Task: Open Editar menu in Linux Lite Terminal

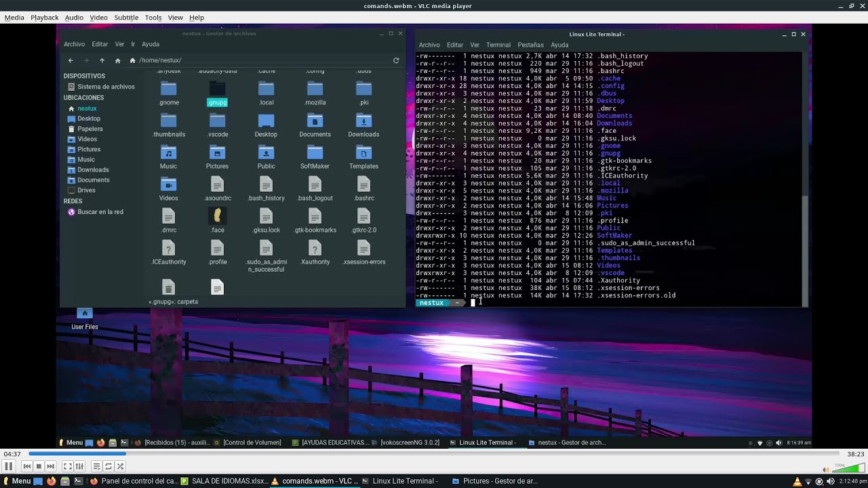Action: (x=455, y=45)
